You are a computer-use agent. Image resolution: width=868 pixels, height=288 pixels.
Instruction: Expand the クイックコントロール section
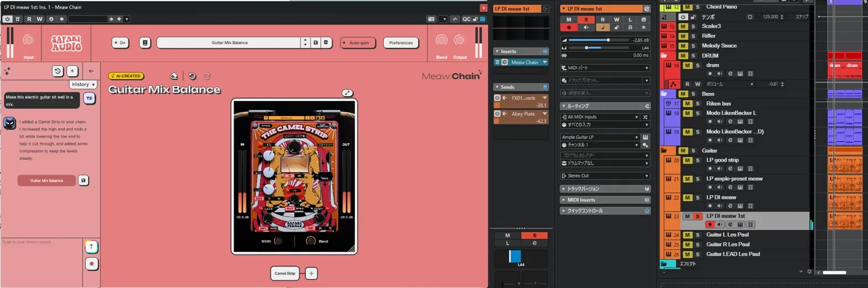coord(605,211)
